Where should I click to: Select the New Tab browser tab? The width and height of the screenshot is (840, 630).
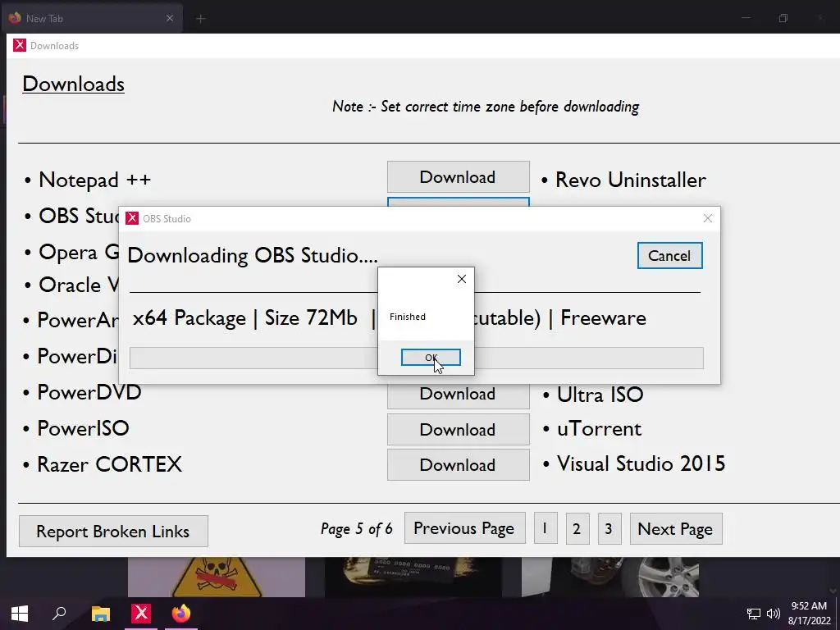91,18
